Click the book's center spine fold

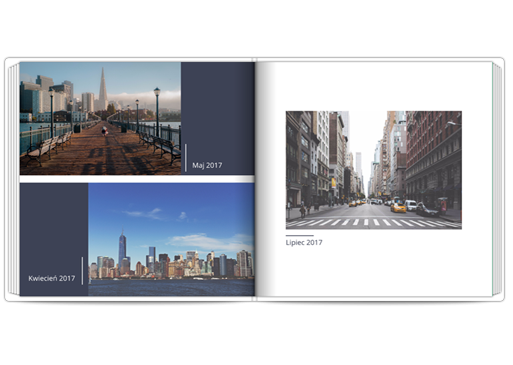point(256,180)
